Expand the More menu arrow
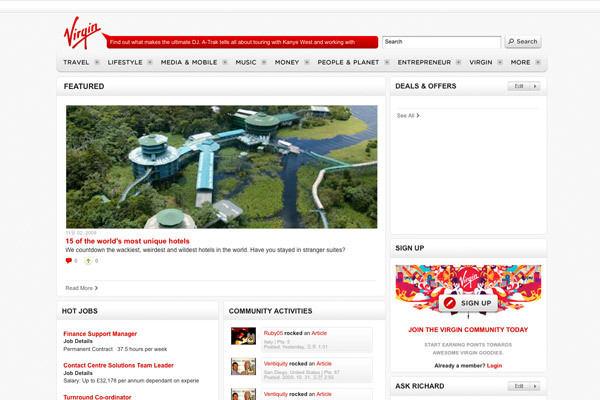600x400 pixels. 538,62
